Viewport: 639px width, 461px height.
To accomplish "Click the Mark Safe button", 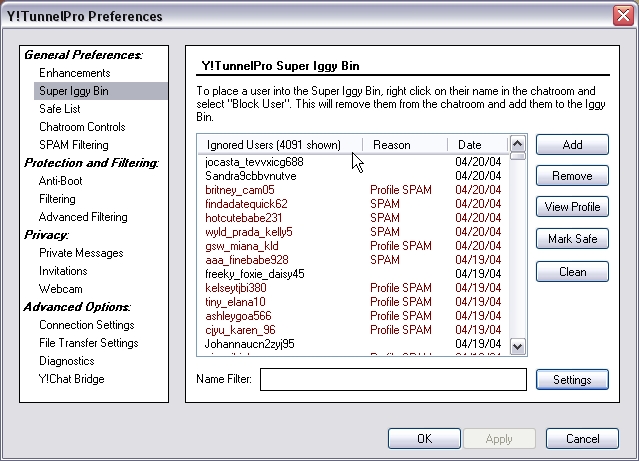I will point(572,238).
